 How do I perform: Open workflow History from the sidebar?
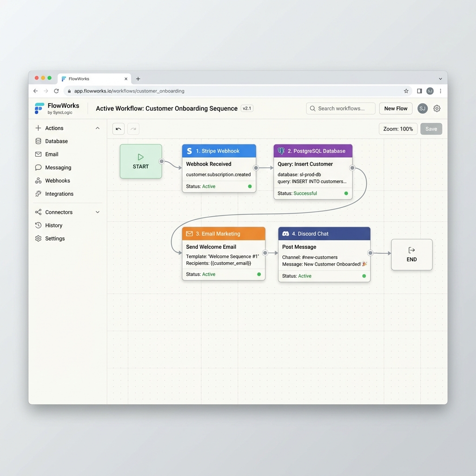click(53, 225)
